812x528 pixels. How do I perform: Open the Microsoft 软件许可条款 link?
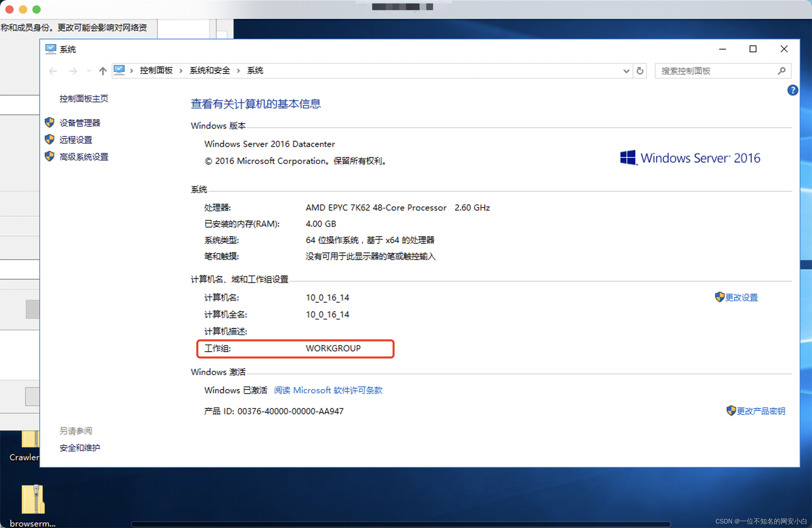point(328,390)
